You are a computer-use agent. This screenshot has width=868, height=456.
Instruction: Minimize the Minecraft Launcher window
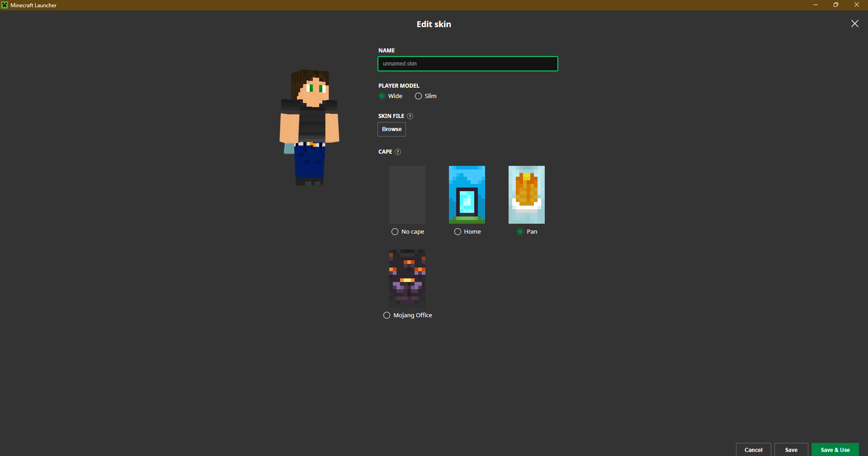[816, 5]
